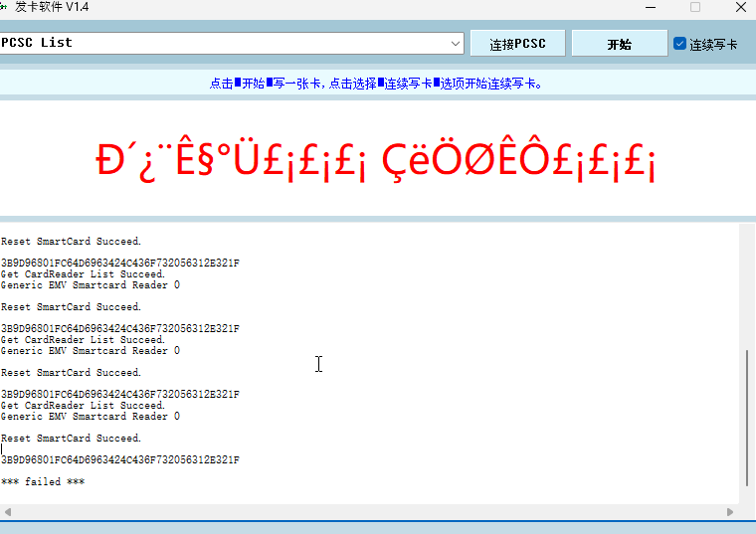Click the log's scroll up arrow
Viewport: 756px width, 534px height.
click(748, 229)
